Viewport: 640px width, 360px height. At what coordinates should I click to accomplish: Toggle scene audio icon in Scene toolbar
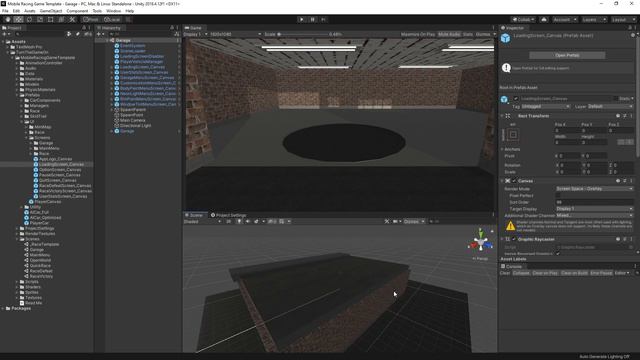(x=247, y=221)
